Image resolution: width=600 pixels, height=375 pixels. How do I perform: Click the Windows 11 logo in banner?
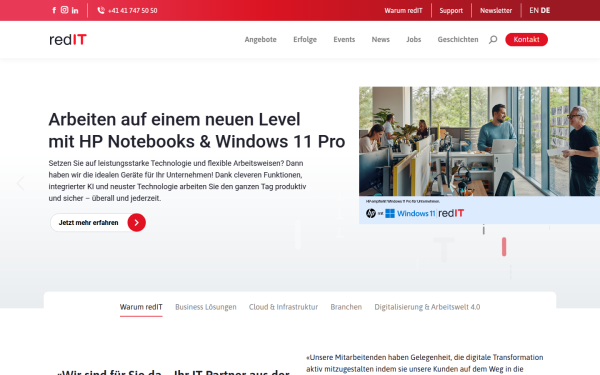click(410, 214)
